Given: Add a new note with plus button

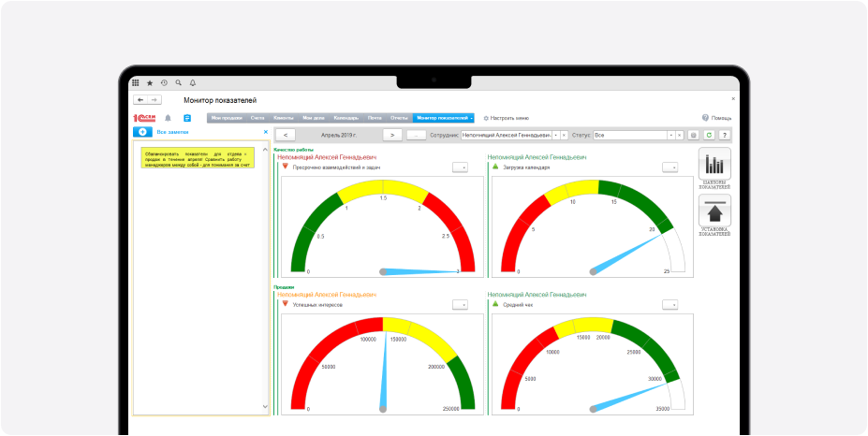Looking at the screenshot, I should coord(142,132).
